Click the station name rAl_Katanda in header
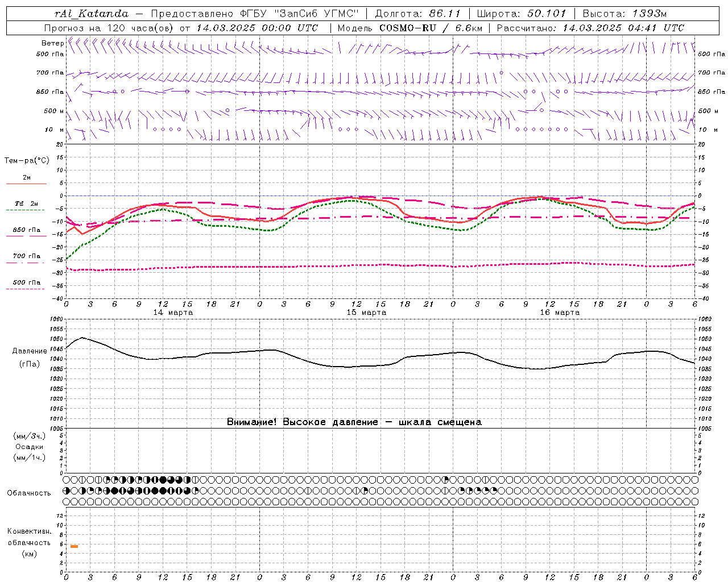Screen dimensions: 728x582 [x=92, y=14]
